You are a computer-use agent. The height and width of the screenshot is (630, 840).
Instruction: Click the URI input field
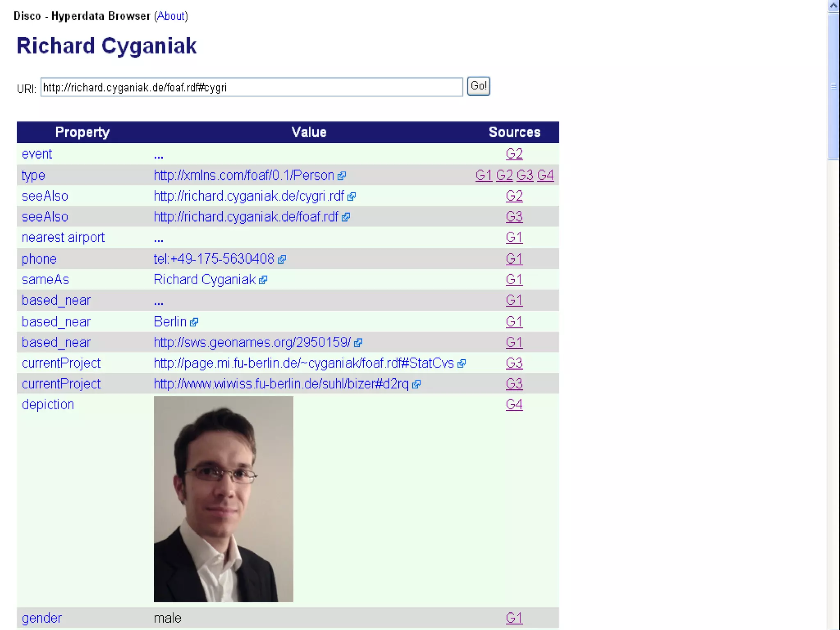252,87
